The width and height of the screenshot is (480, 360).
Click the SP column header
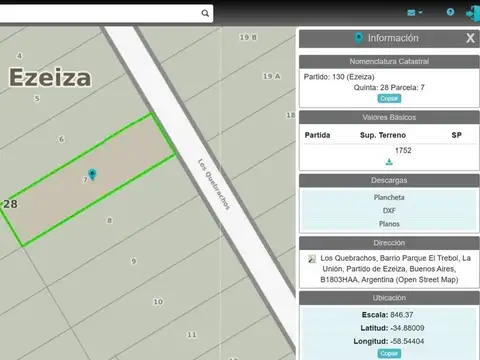pyautogui.click(x=456, y=135)
